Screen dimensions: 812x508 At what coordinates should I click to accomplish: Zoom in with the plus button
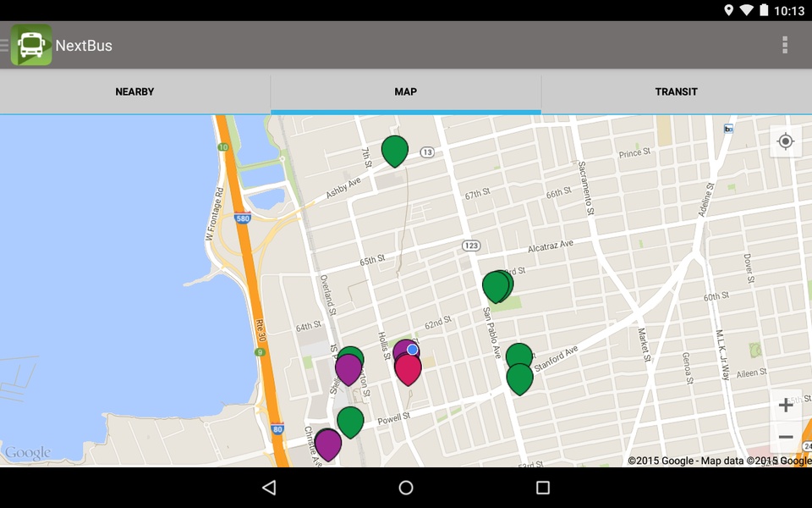click(786, 405)
